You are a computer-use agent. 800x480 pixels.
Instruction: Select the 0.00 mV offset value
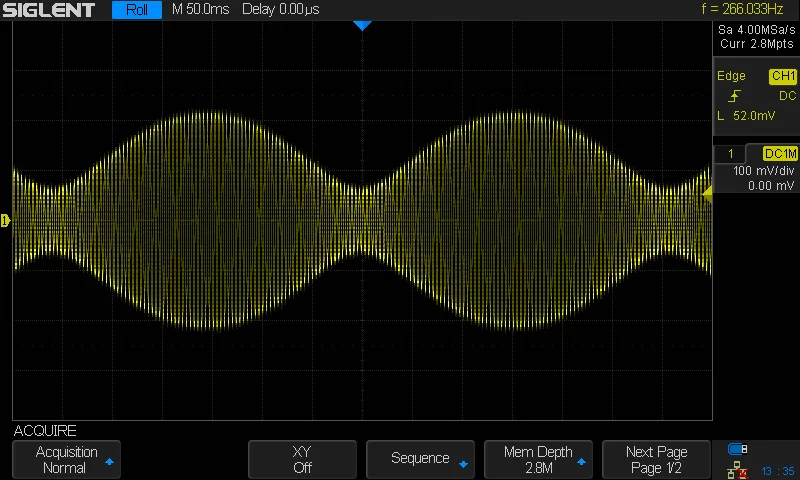coord(770,186)
